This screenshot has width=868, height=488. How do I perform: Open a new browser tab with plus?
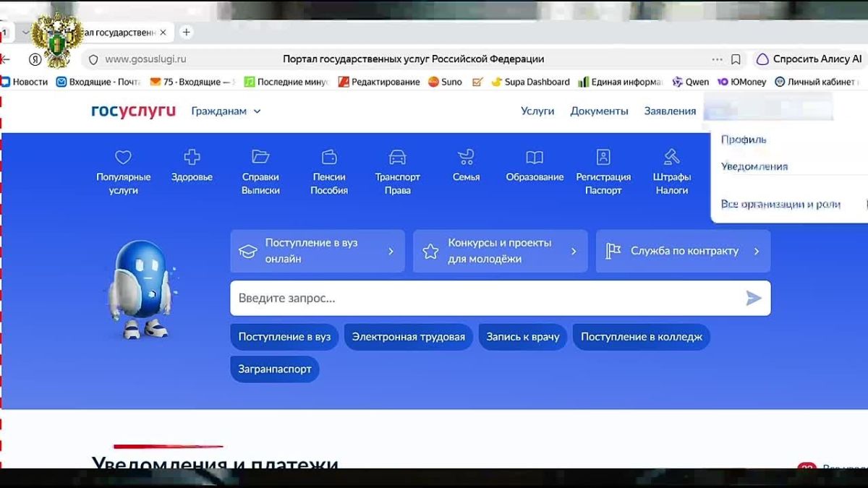tap(186, 33)
